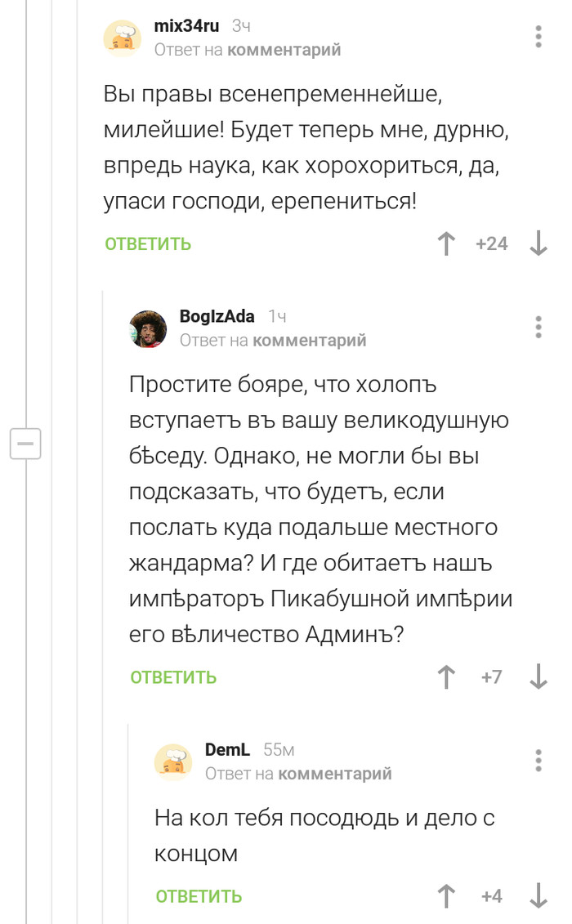
Task: Open mix34ru username link
Action: tap(186, 26)
